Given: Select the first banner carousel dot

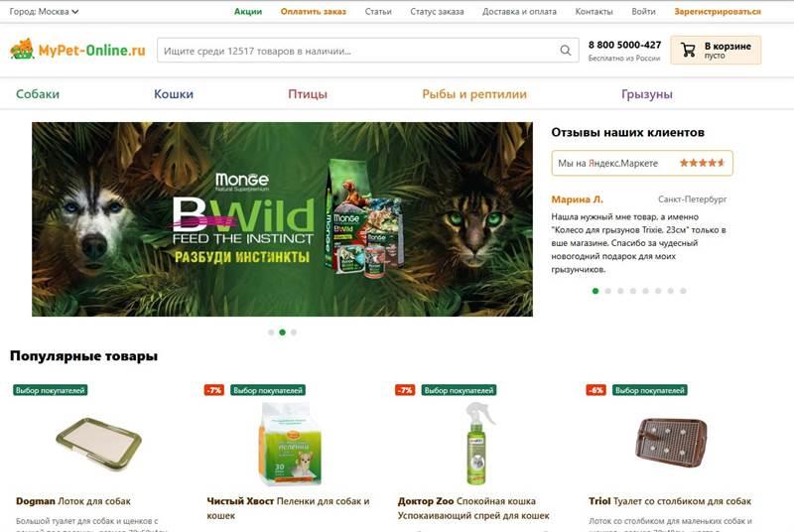Looking at the screenshot, I should pyautogui.click(x=271, y=332).
